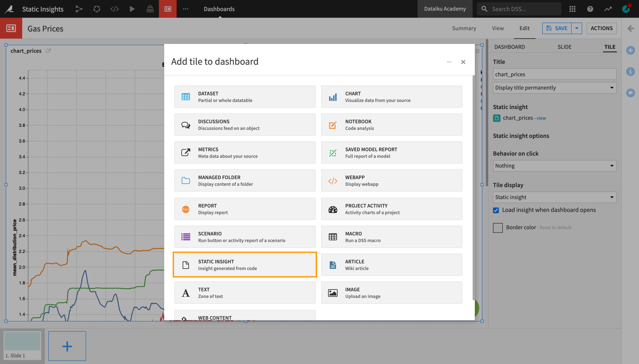Select the Scenario tile type icon
This screenshot has height=364, width=639.
point(185,236)
